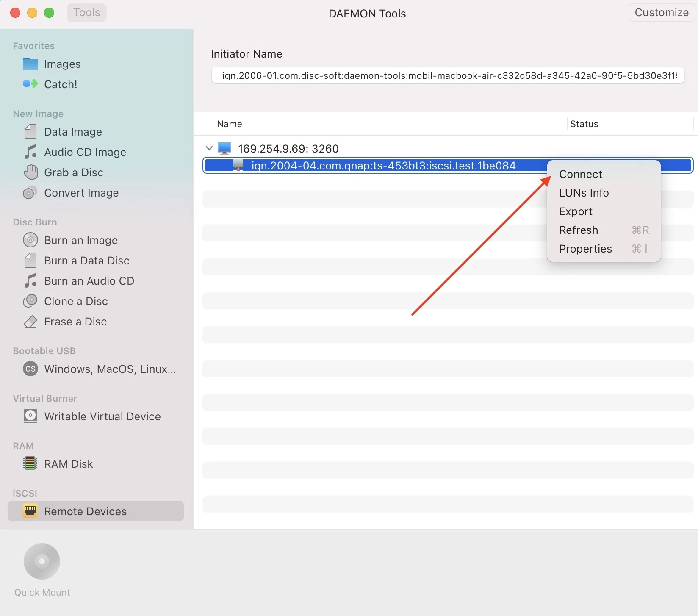Screen dimensions: 698x616
Task: Collapse the 169.254.9.69 server node
Action: (x=209, y=148)
